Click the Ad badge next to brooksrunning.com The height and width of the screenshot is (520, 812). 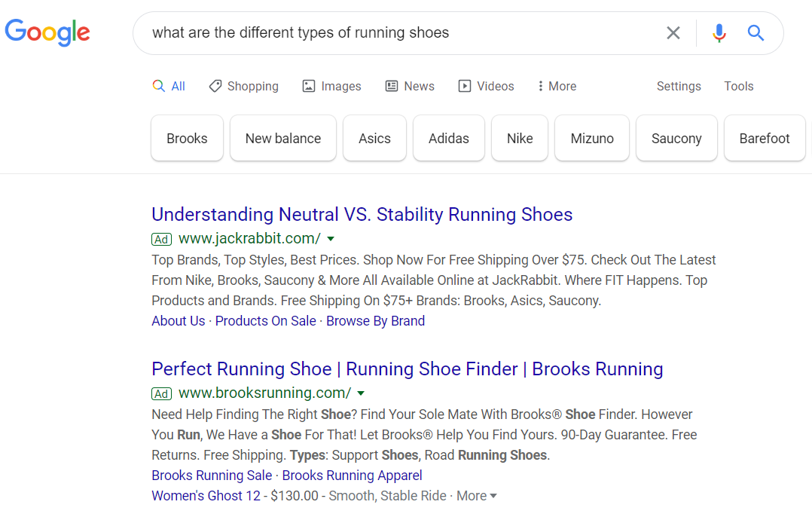[161, 393]
